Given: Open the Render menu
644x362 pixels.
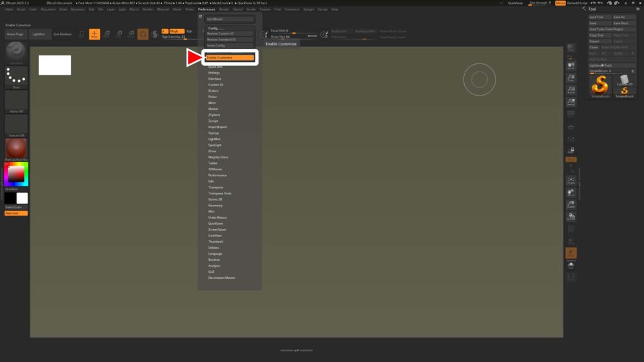Looking at the screenshot, I should (x=224, y=9).
